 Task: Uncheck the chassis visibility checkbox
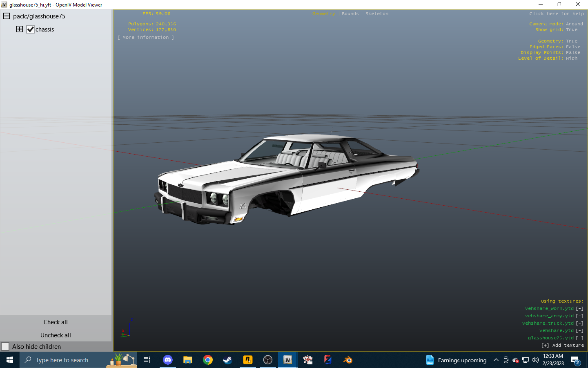click(x=30, y=29)
